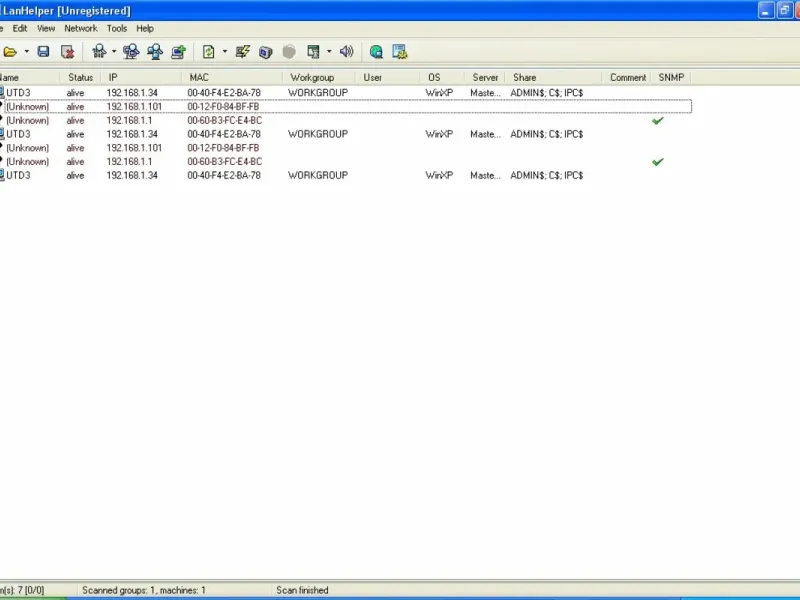The width and height of the screenshot is (800, 600).
Task: Minimize the LanHelper window
Action: (766, 10)
